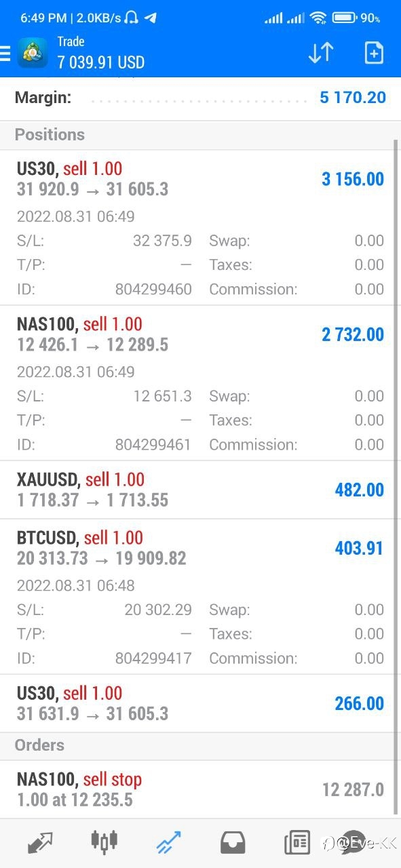Collapse the US30 position with profit 3 156.00
The image size is (401, 868).
click(200, 228)
